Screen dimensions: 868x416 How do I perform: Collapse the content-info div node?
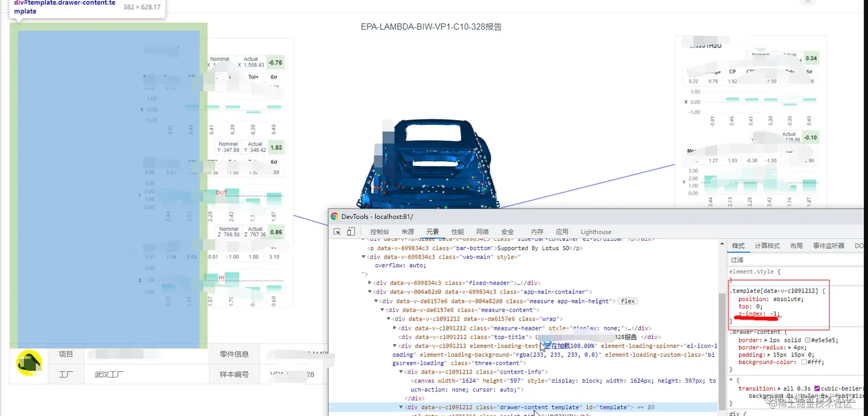pyautogui.click(x=401, y=372)
